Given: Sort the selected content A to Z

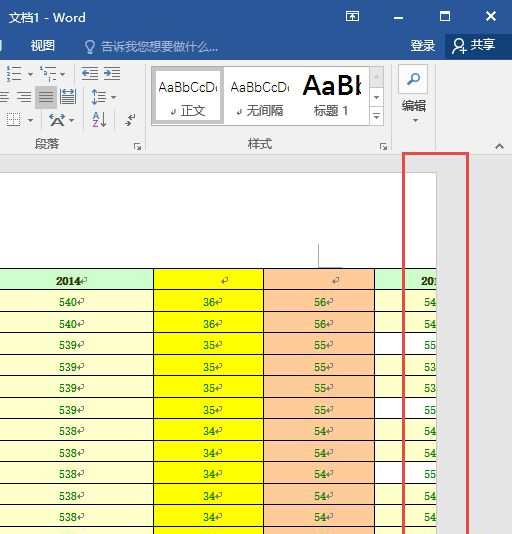Looking at the screenshot, I should click(99, 120).
